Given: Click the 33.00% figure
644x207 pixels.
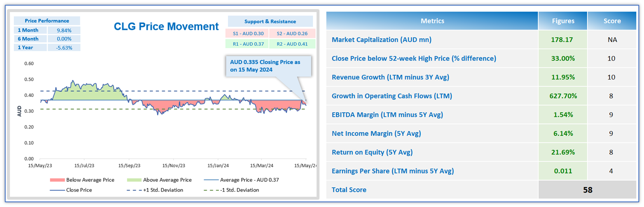Looking at the screenshot, I should [x=562, y=58].
